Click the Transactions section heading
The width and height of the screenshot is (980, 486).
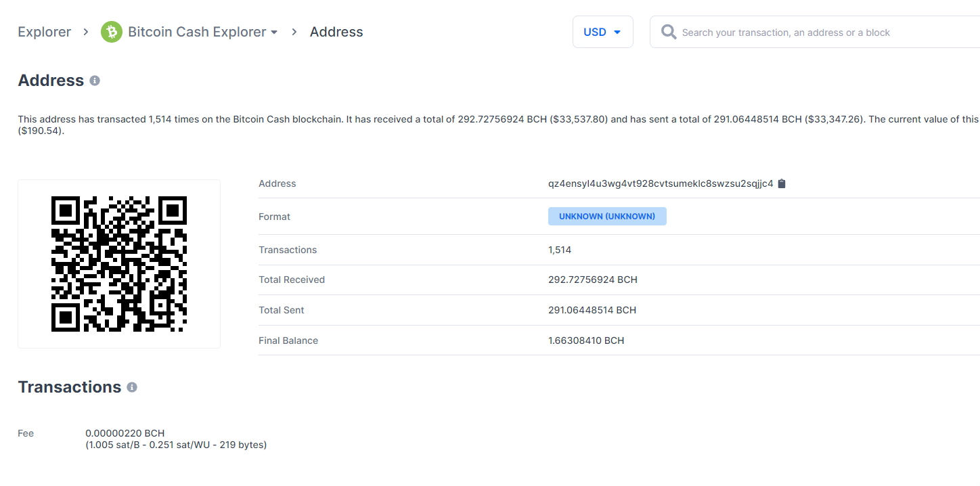tap(70, 387)
